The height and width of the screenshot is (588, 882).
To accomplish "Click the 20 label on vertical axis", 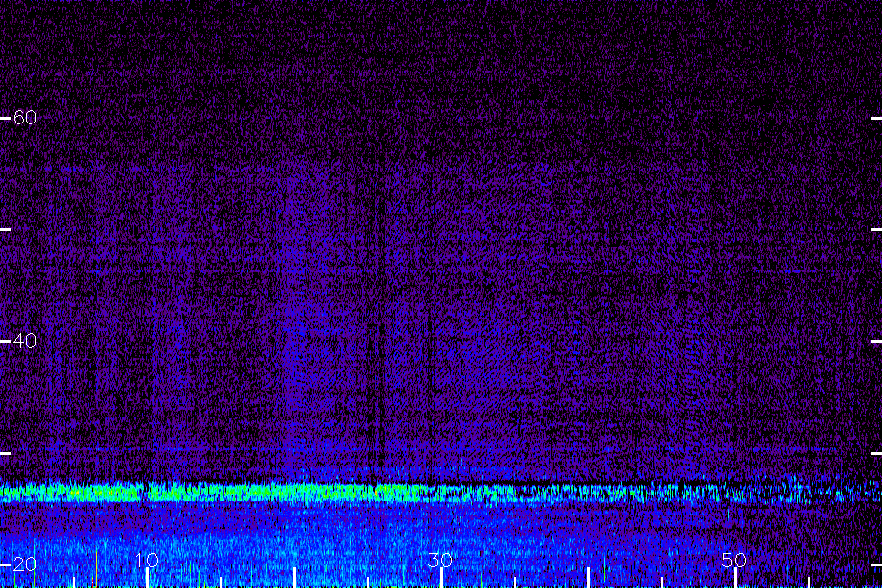I will [x=24, y=563].
